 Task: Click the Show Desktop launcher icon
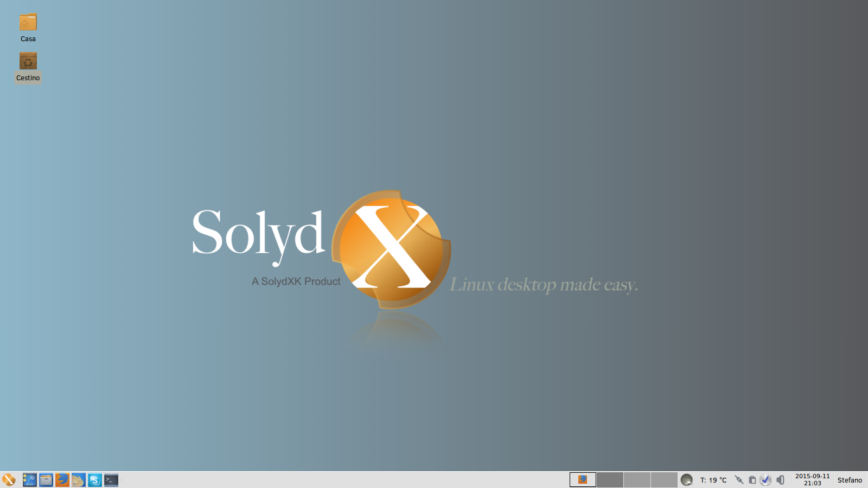point(30,480)
